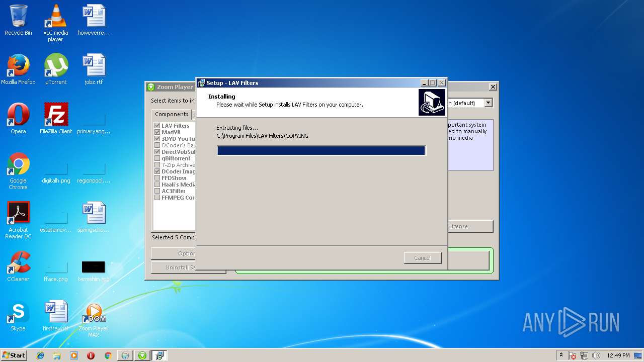Switch to Zoom Player installer taskbar button
The image size is (644, 362).
point(142,355)
